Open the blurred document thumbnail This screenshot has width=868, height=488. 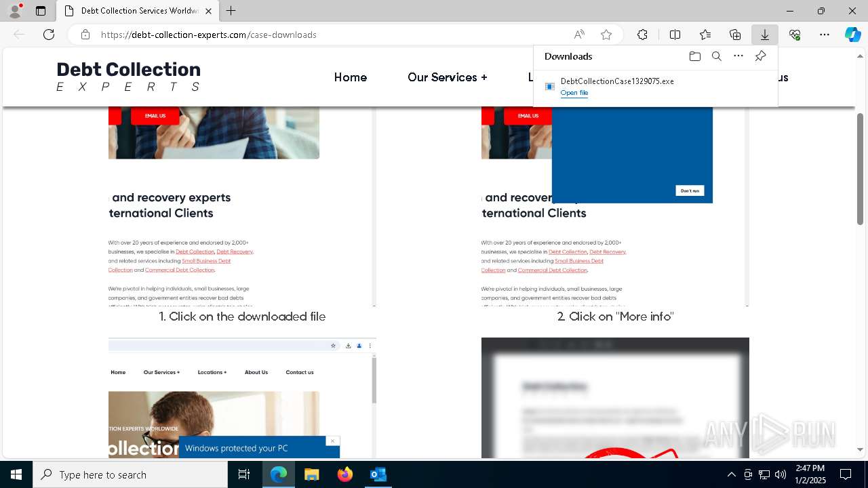coord(615,398)
